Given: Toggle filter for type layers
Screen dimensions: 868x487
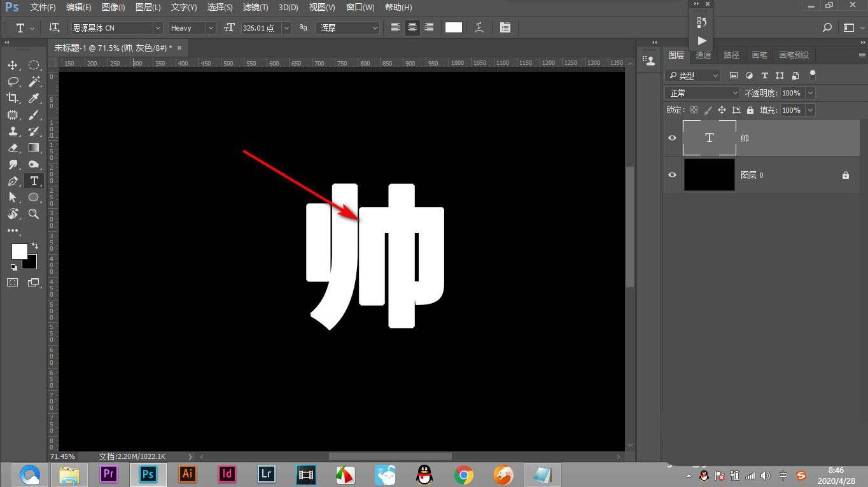Looking at the screenshot, I should [x=764, y=75].
